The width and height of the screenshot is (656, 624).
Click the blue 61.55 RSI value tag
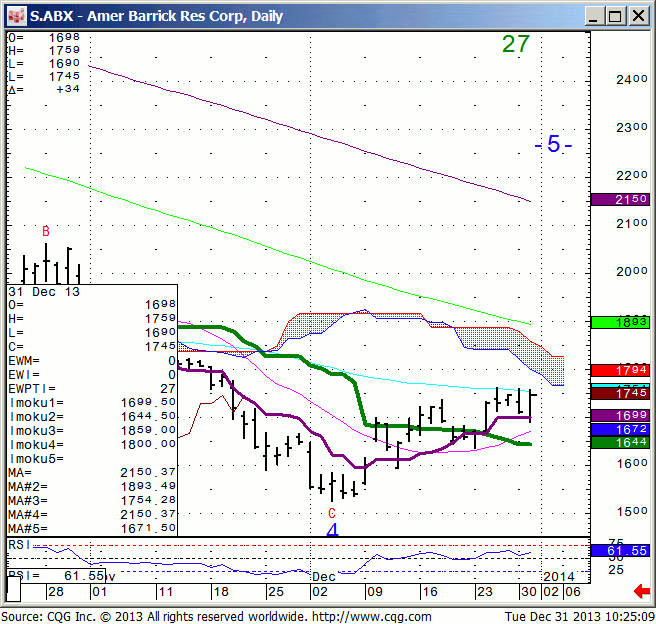click(620, 551)
